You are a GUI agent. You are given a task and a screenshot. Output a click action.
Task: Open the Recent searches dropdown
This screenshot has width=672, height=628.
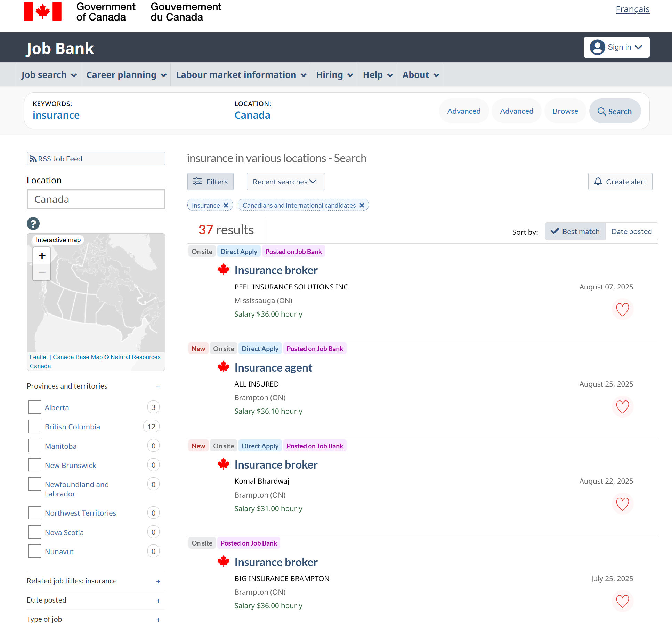pyautogui.click(x=285, y=182)
